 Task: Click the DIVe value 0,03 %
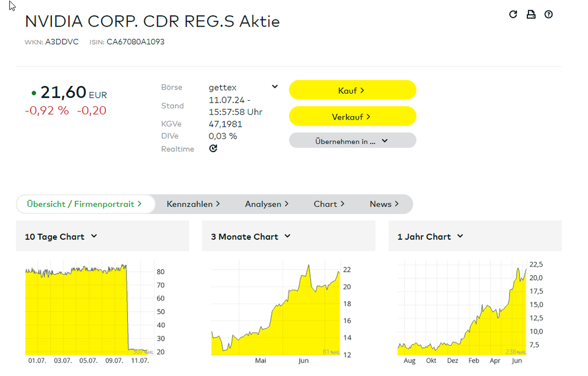pyautogui.click(x=222, y=136)
